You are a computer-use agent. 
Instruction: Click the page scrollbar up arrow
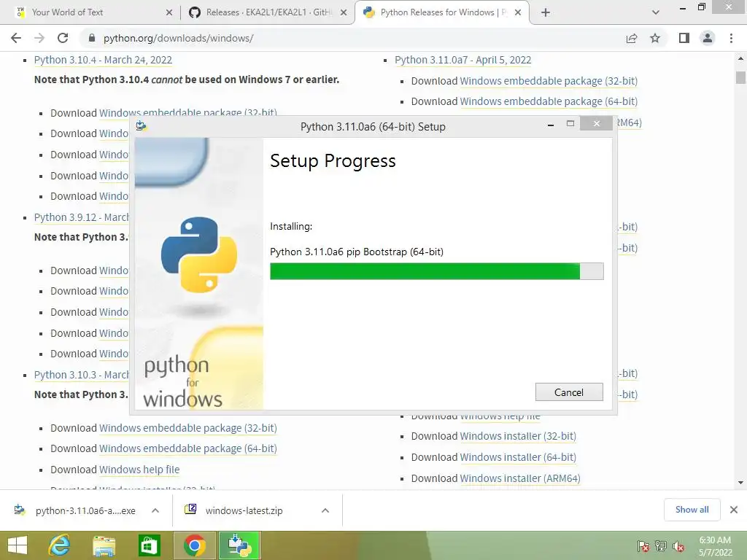coord(740,58)
